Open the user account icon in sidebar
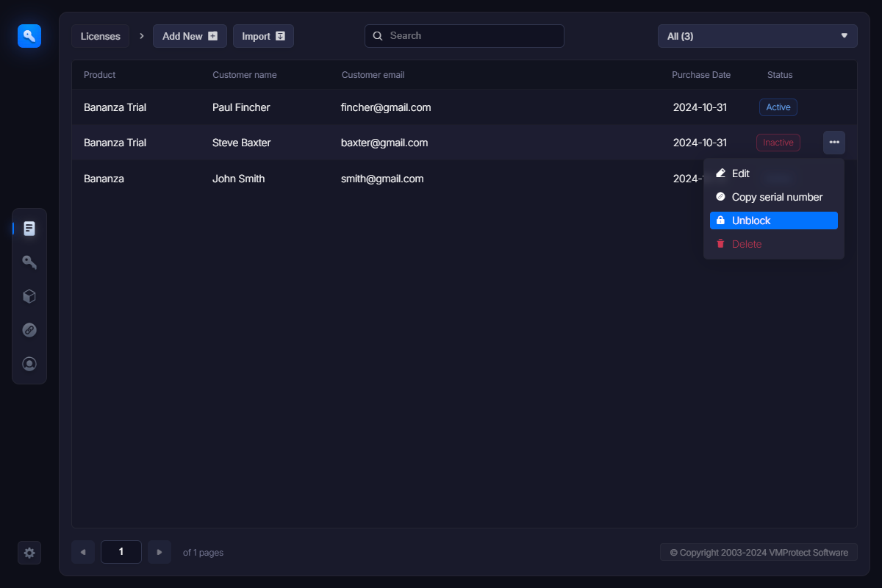Image resolution: width=882 pixels, height=588 pixels. click(x=29, y=364)
